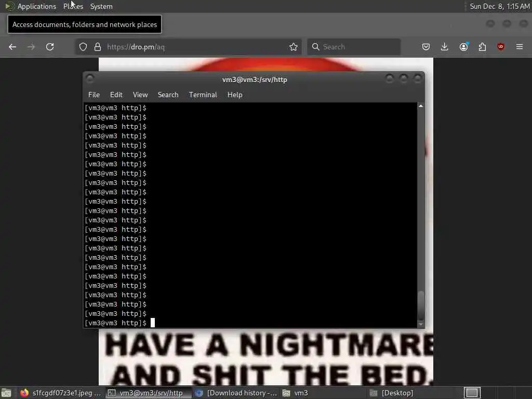532x399 pixels.
Task: Open the Pocket save icon
Action: (426, 47)
